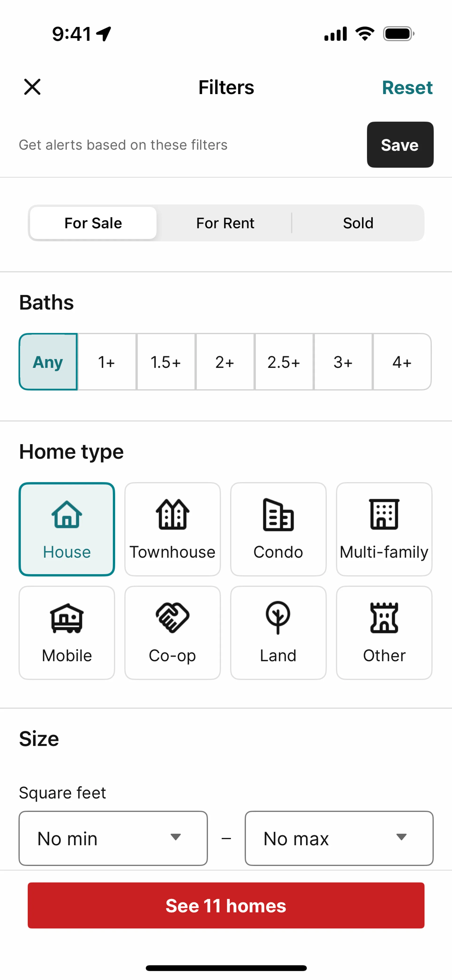This screenshot has width=452, height=980.
Task: Switch to the Sold tab
Action: click(358, 223)
